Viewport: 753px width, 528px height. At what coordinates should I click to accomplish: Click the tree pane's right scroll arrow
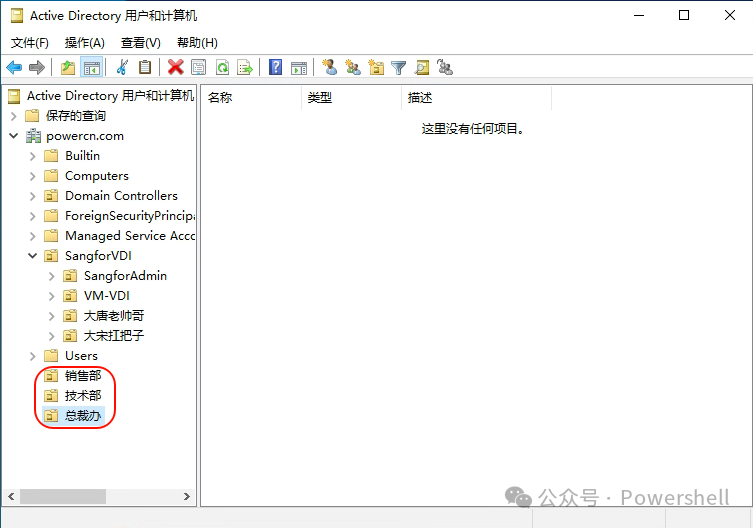[x=187, y=496]
